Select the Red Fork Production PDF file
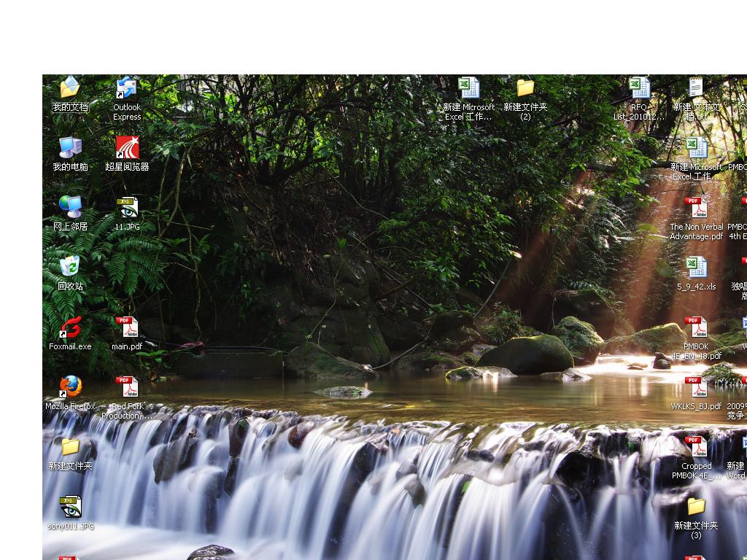Screen dimensions: 747x560 pos(127,387)
